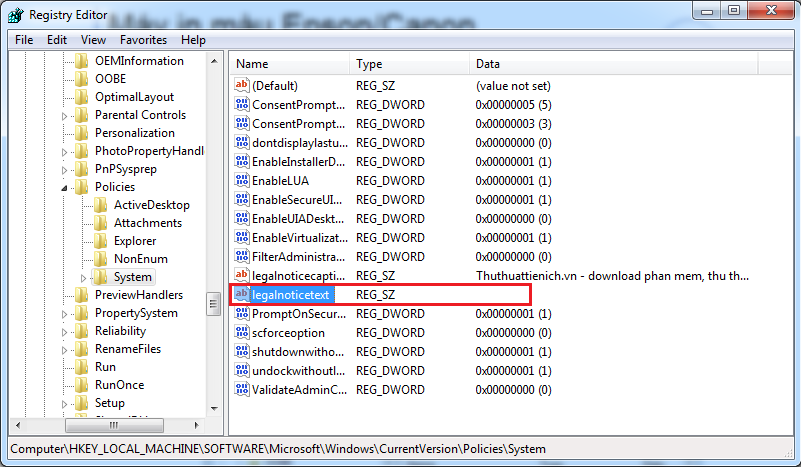The width and height of the screenshot is (801, 467).
Task: Collapse the Policies tree node
Action: click(65, 187)
